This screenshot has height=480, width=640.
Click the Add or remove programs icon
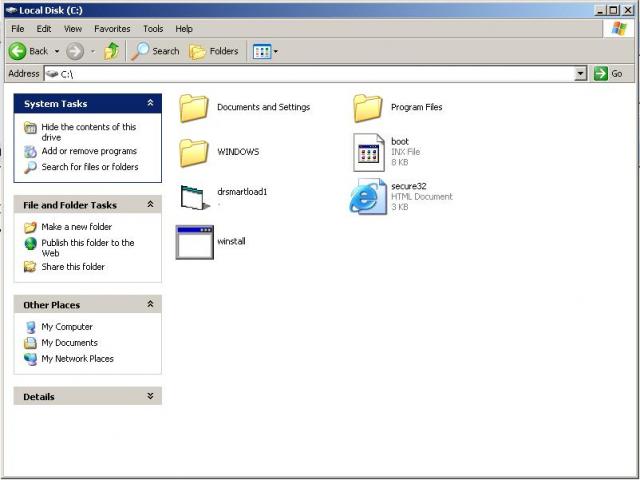coord(30,151)
